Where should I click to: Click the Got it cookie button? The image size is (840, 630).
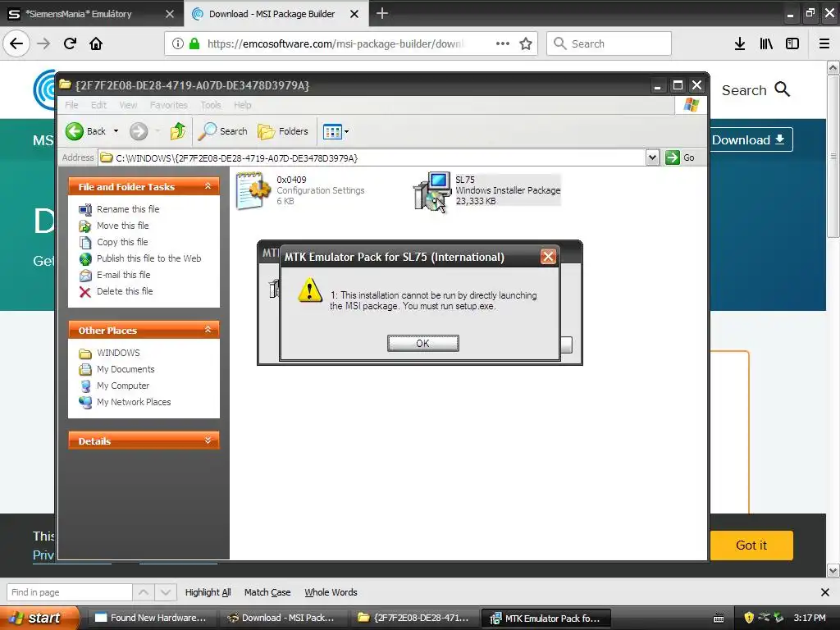tap(751, 546)
